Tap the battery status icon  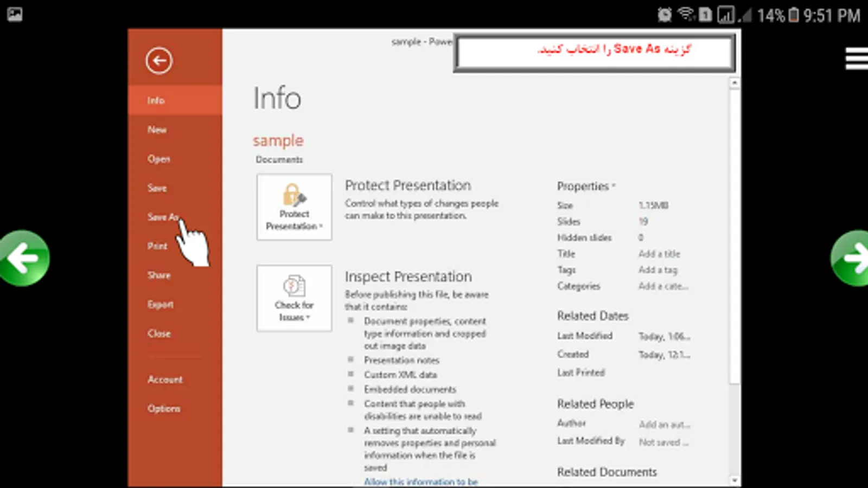click(x=793, y=15)
